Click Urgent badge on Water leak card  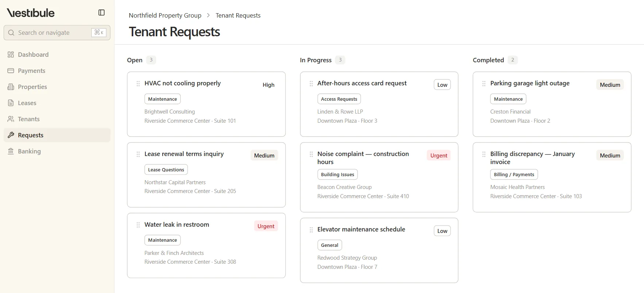(266, 226)
